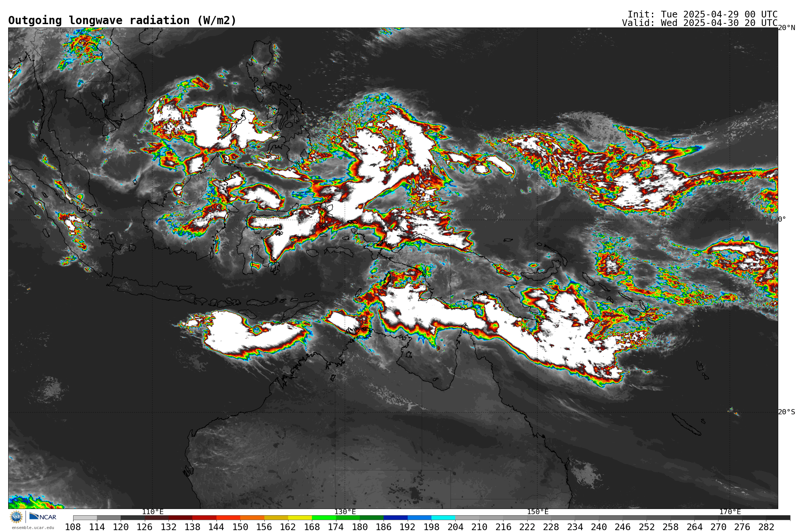Screen dimensions: 802x532
Task: Click the colorbar value 258
Action: tap(671, 527)
